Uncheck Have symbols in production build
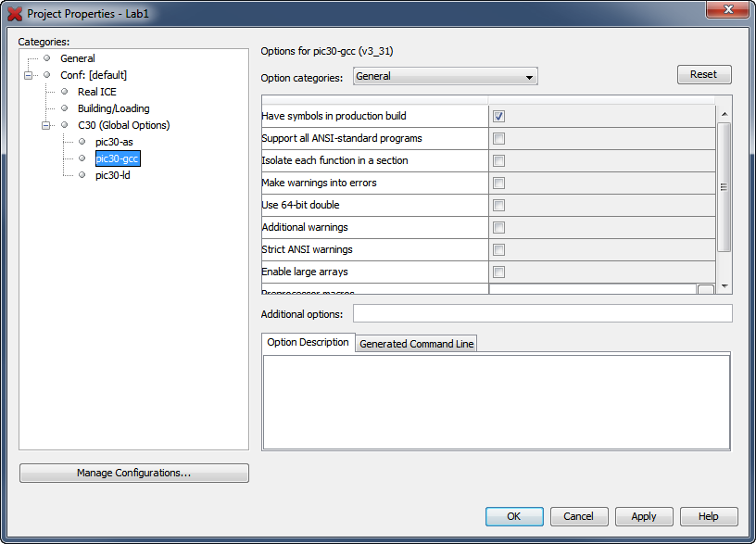Viewport: 756px width, 544px height. [498, 115]
